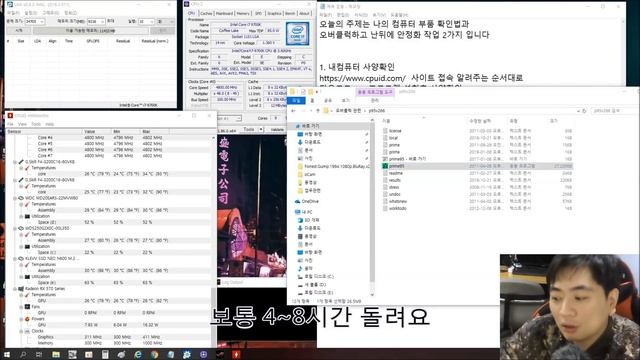The height and width of the screenshot is (360, 640).
Task: Open Task View from taskbar
Action: tap(39, 355)
